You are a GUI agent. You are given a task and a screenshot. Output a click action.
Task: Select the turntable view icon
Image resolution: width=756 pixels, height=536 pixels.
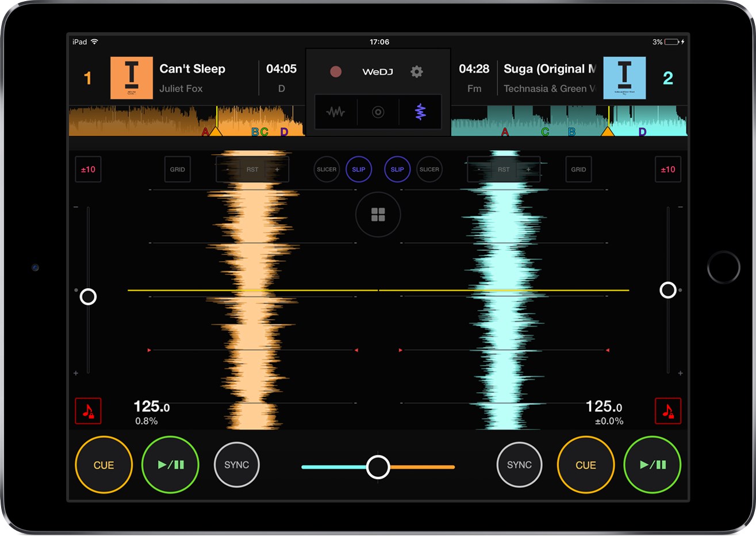(378, 112)
